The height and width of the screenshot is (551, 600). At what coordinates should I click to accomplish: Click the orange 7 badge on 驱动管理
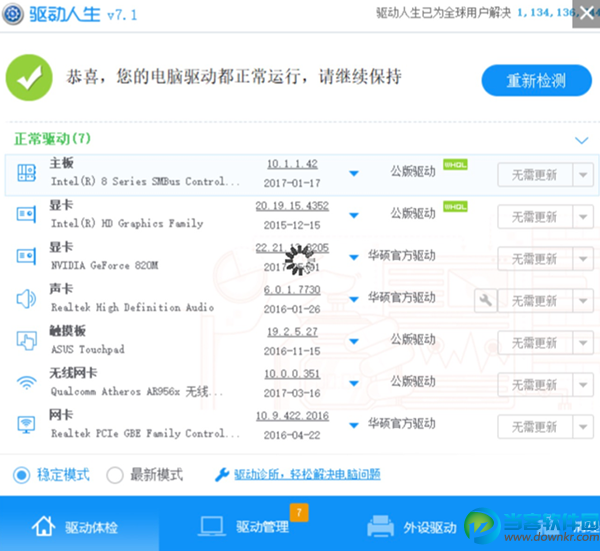tap(299, 512)
